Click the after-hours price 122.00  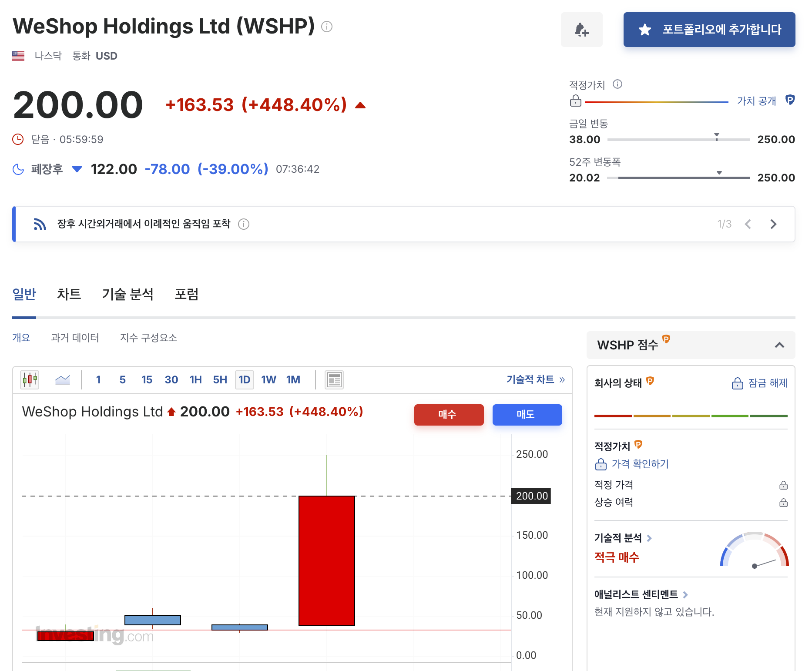coord(114,169)
